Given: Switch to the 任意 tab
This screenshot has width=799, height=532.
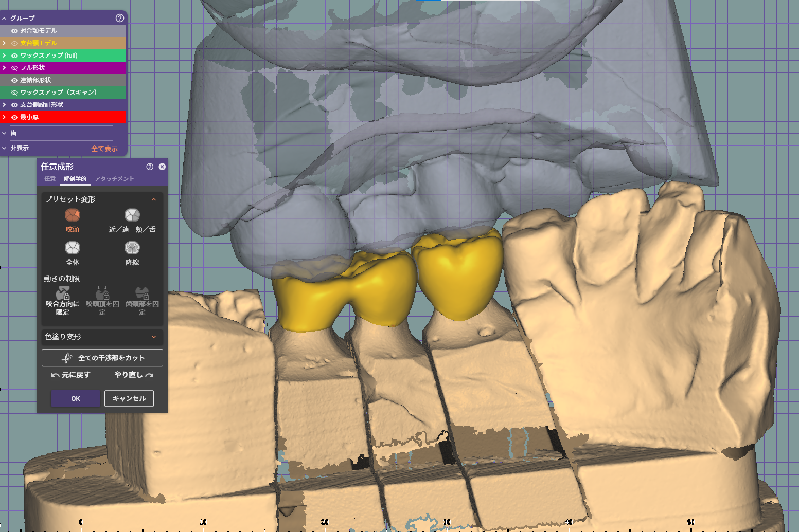Looking at the screenshot, I should tap(50, 179).
